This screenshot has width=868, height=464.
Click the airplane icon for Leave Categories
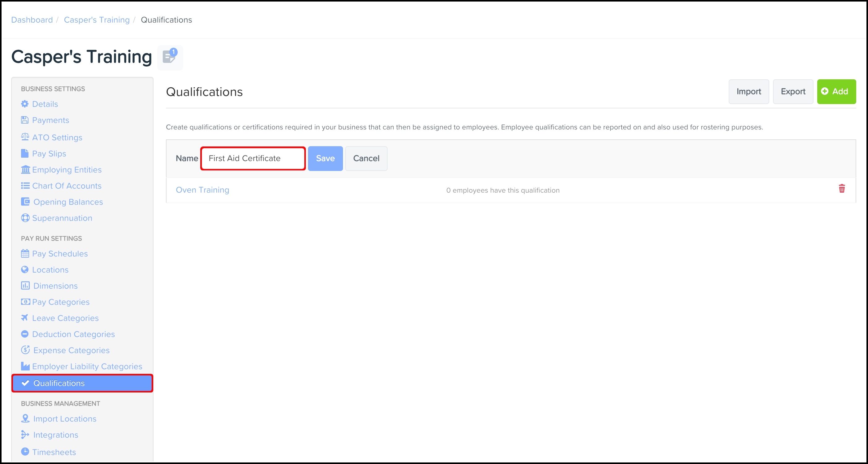[x=24, y=318]
